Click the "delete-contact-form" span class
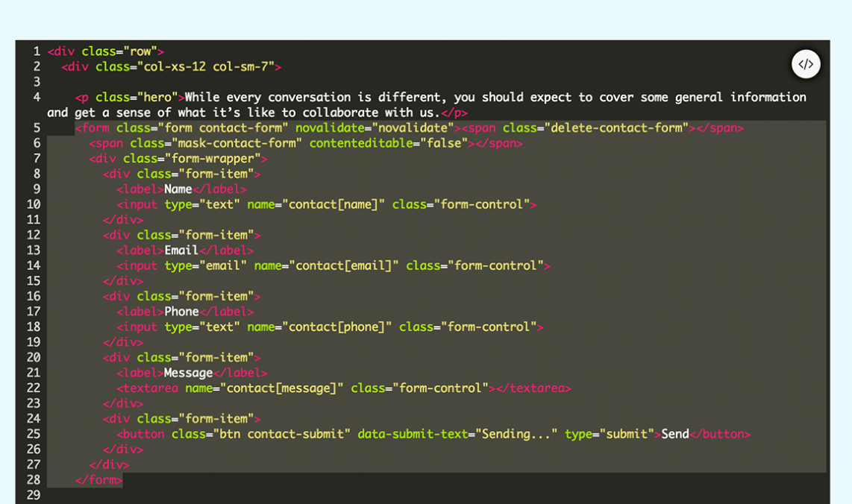 (x=617, y=128)
